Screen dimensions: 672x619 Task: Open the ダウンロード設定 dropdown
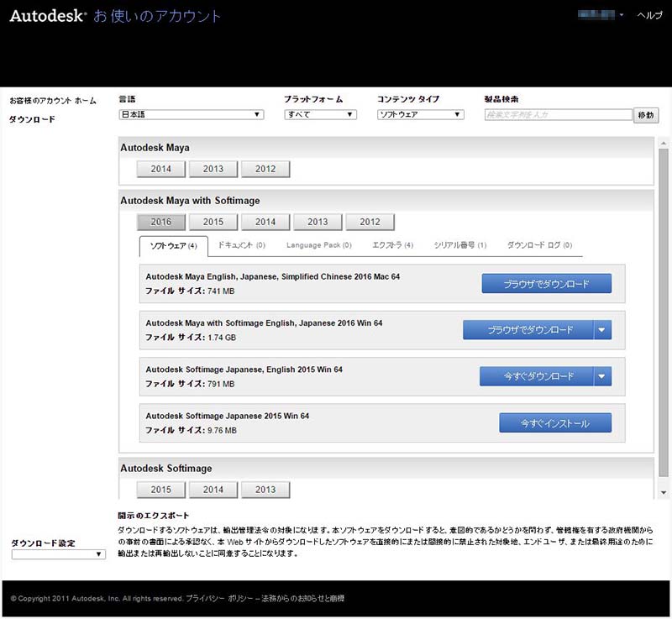coord(58,554)
